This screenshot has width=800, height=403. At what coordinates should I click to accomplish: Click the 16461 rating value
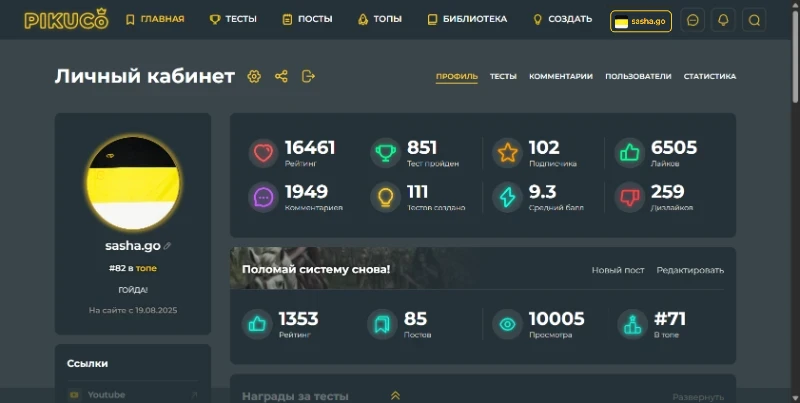click(310, 148)
